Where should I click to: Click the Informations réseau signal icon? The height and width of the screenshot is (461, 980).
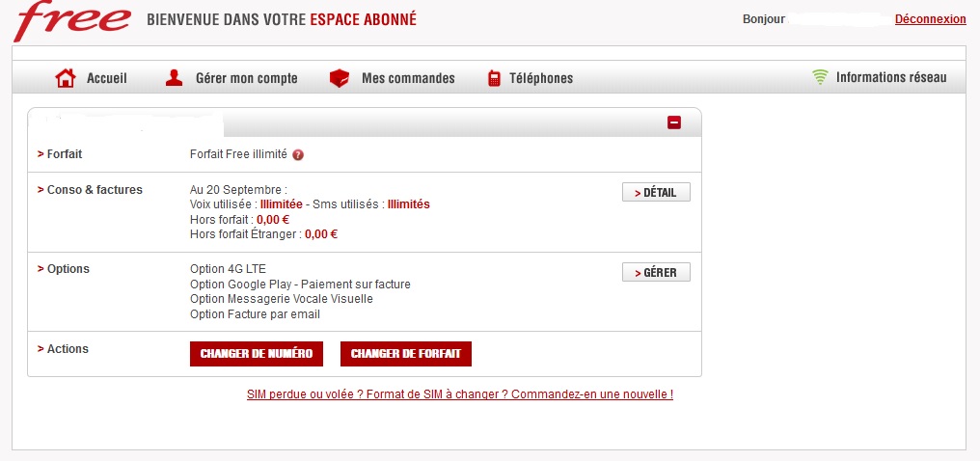821,77
